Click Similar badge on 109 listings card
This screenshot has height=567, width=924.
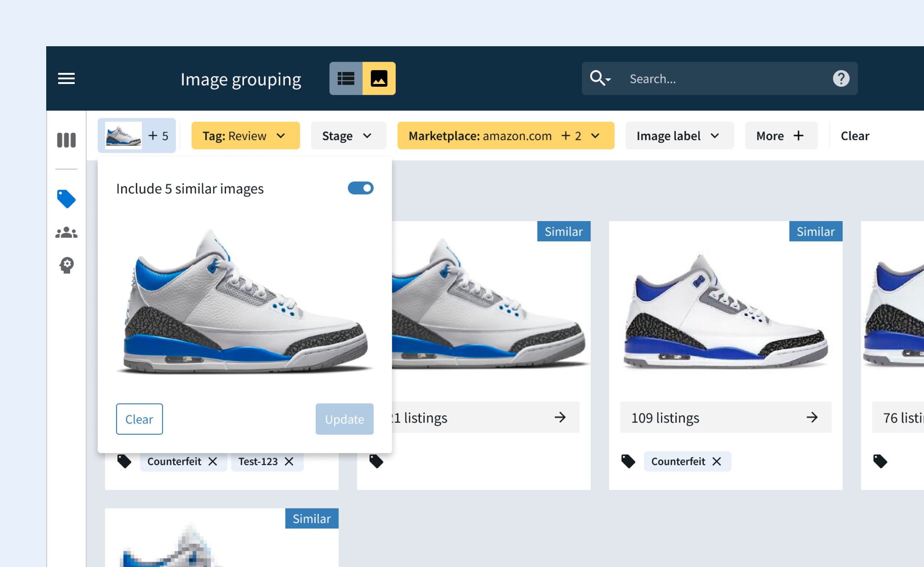pyautogui.click(x=815, y=231)
